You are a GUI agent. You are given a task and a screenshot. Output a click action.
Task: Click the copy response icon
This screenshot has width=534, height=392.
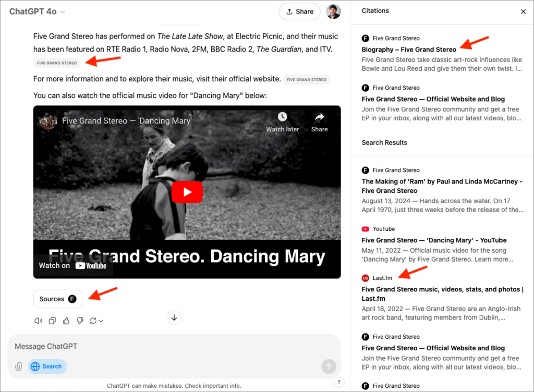pyautogui.click(x=52, y=321)
